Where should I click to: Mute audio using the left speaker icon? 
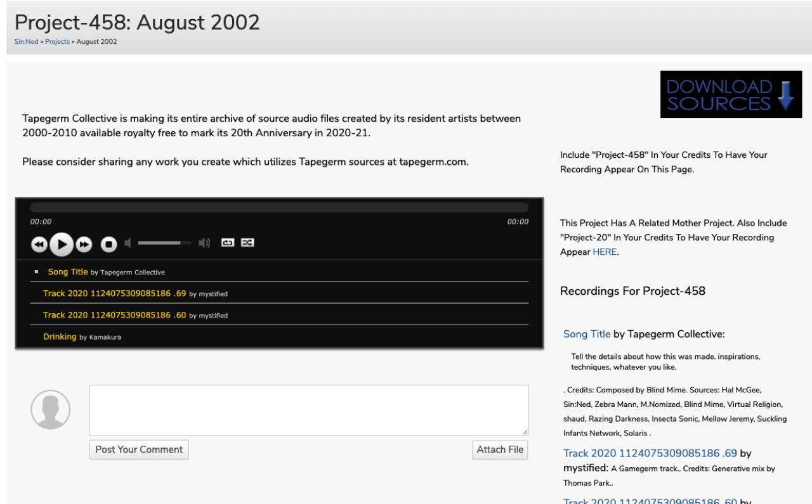pos(128,243)
